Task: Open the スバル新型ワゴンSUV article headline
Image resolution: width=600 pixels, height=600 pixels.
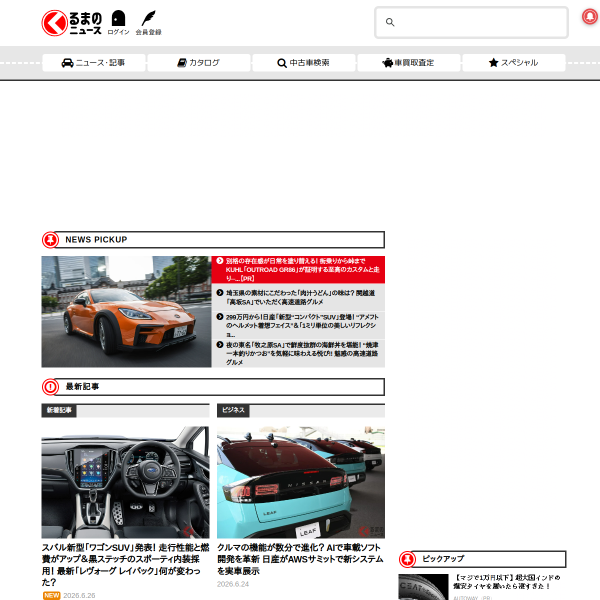Action: pos(126,565)
